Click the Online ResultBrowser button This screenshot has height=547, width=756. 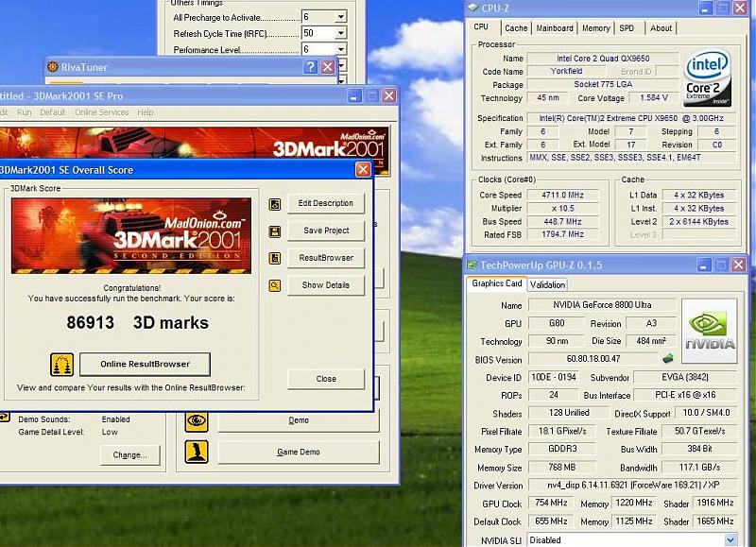pos(145,365)
